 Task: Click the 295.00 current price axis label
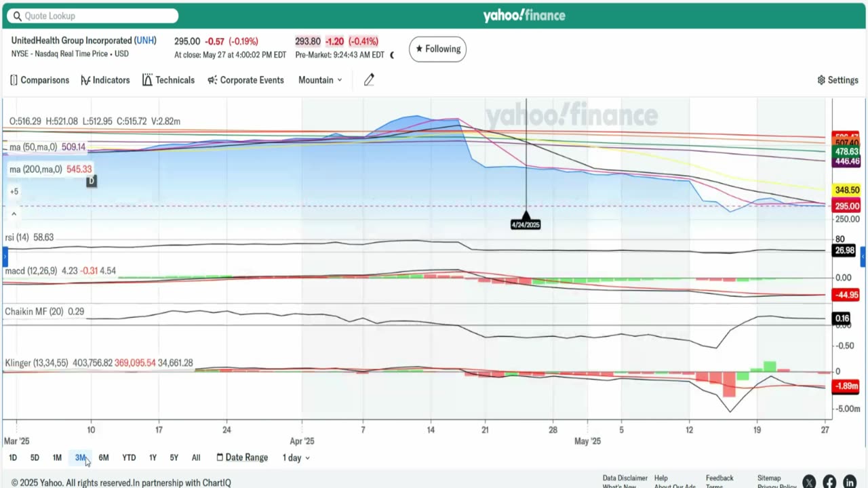click(x=847, y=206)
